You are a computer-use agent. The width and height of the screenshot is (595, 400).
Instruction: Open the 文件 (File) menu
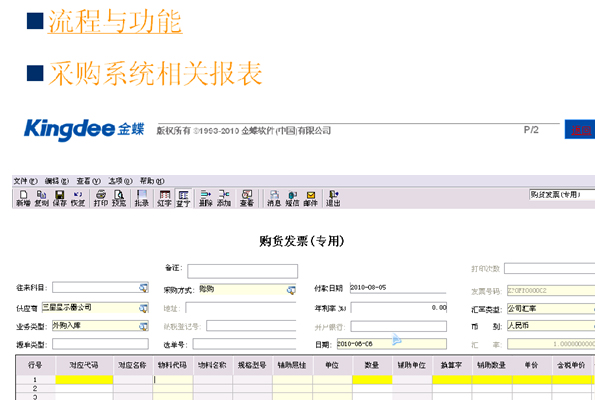pos(25,181)
